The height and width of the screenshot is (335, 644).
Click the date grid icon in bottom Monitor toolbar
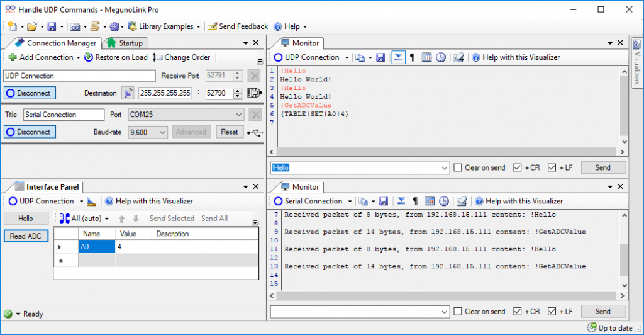pyautogui.click(x=430, y=201)
